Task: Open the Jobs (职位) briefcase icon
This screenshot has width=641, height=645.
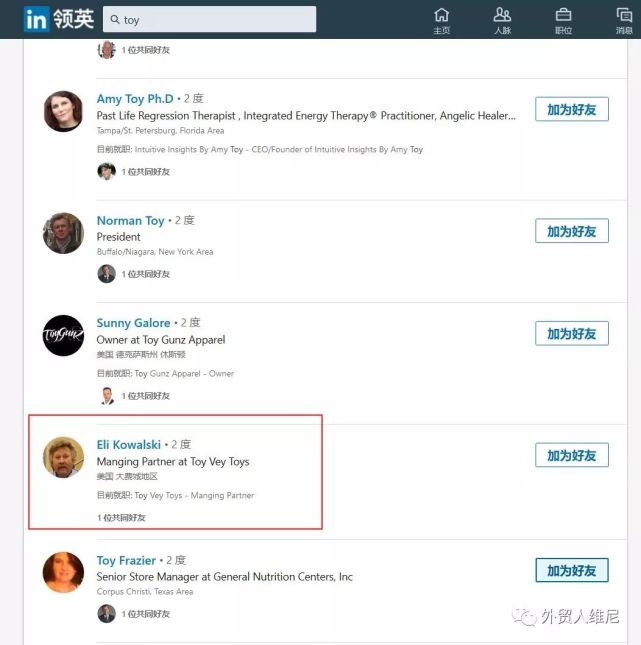Action: (563, 20)
